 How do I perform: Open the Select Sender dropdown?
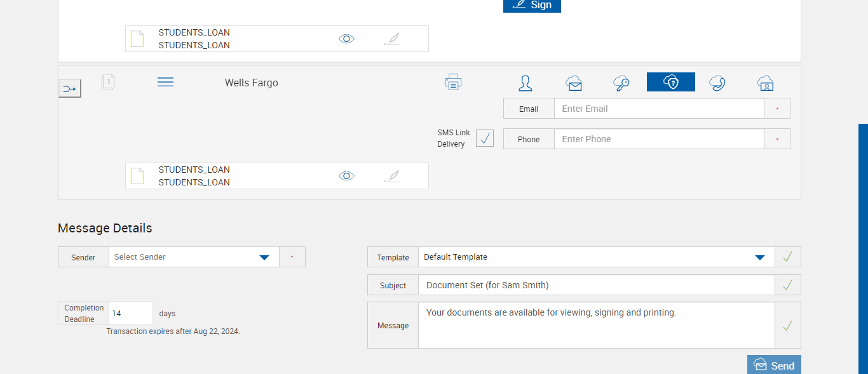coord(194,257)
